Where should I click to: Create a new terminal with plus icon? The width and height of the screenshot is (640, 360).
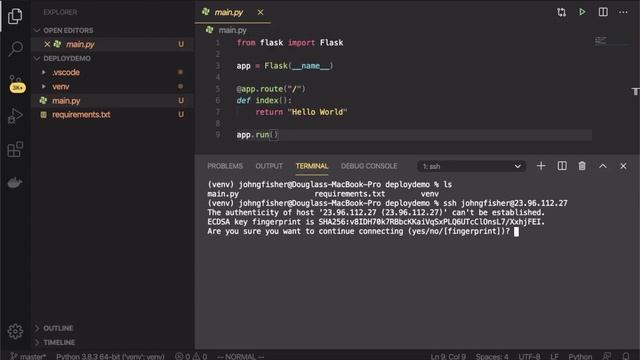pos(541,166)
